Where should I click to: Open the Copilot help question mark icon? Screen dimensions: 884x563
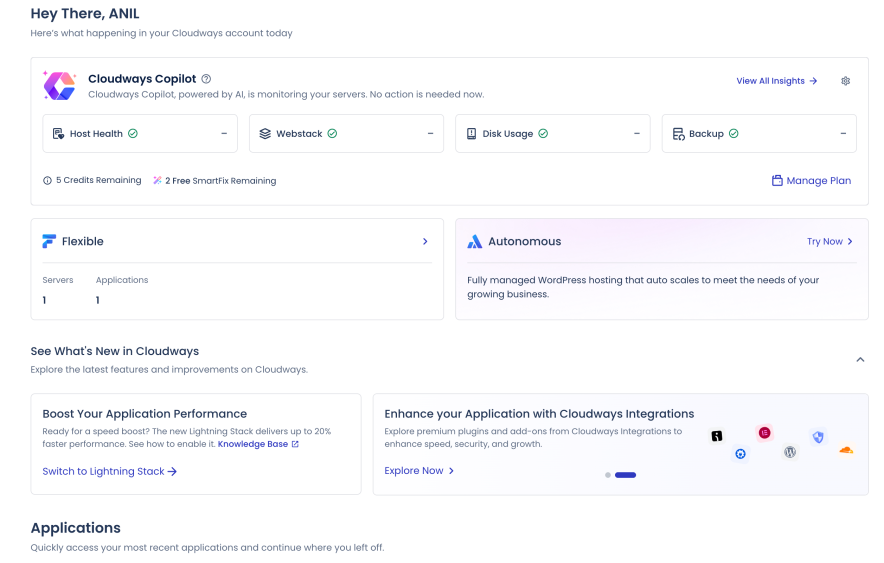pos(206,79)
